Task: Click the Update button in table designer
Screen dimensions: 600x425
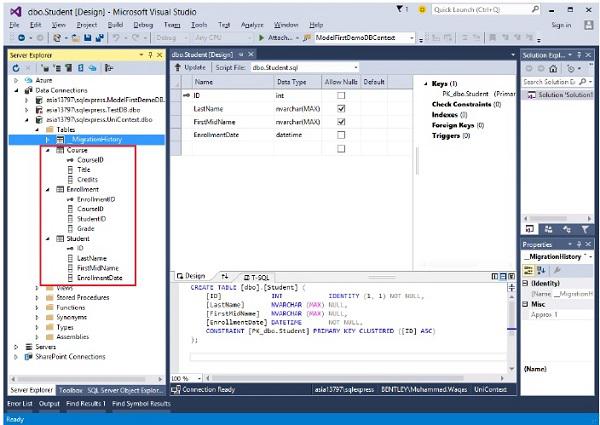Action: coord(191,66)
